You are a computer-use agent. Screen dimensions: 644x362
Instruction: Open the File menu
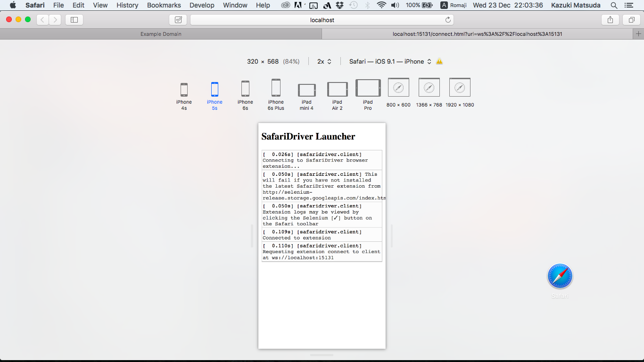click(x=58, y=5)
